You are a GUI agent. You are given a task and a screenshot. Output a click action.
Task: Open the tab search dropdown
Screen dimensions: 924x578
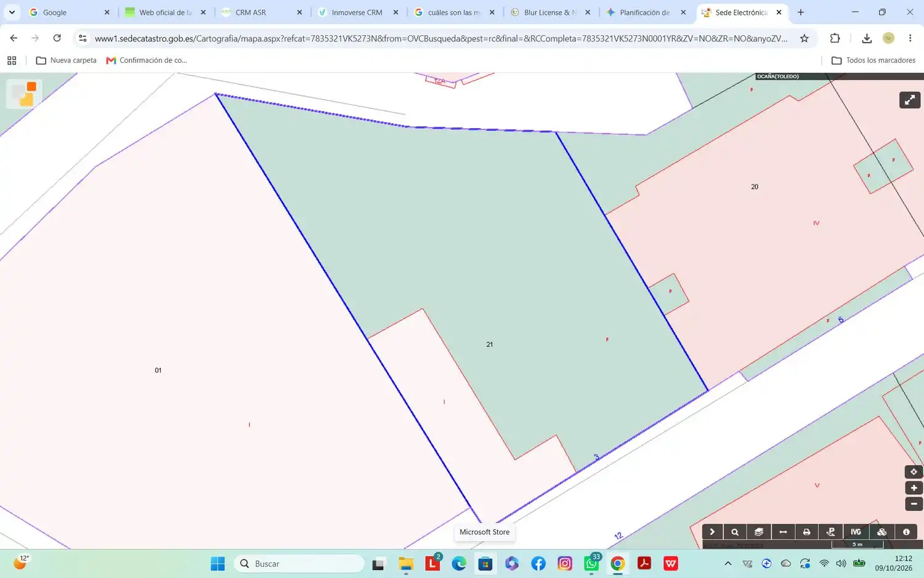click(12, 12)
